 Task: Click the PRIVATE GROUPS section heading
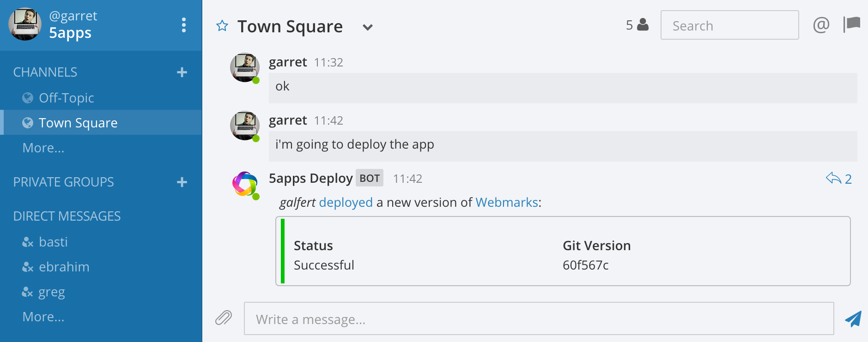click(x=63, y=182)
